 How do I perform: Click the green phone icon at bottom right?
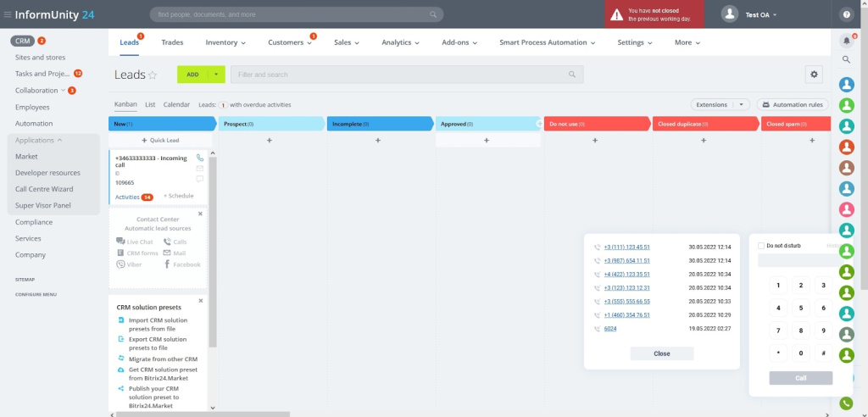pos(846,403)
